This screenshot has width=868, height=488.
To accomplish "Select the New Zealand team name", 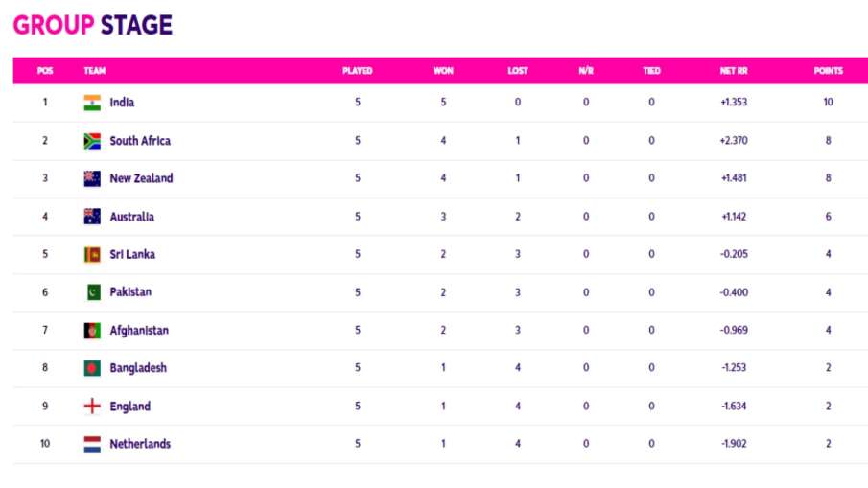I will (x=141, y=178).
